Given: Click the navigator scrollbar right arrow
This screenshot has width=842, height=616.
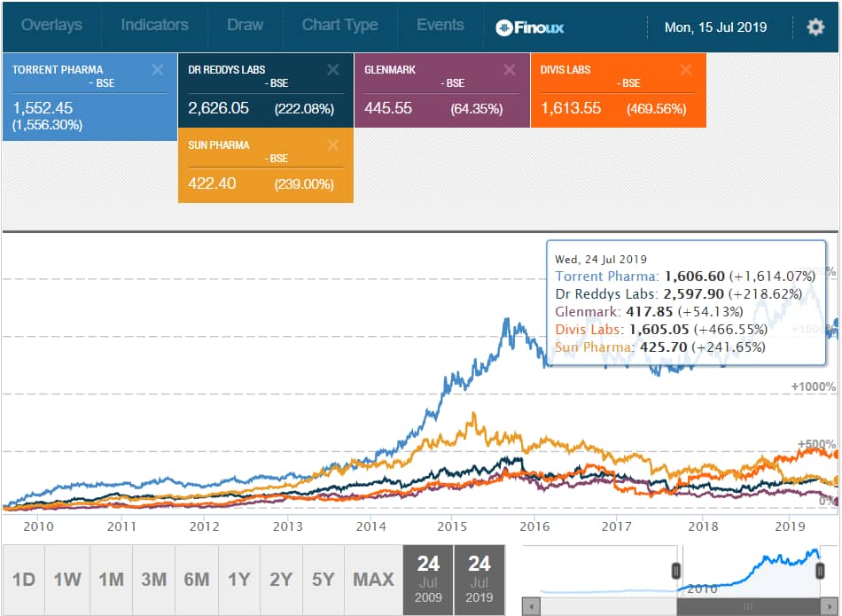Looking at the screenshot, I should pyautogui.click(x=831, y=607).
